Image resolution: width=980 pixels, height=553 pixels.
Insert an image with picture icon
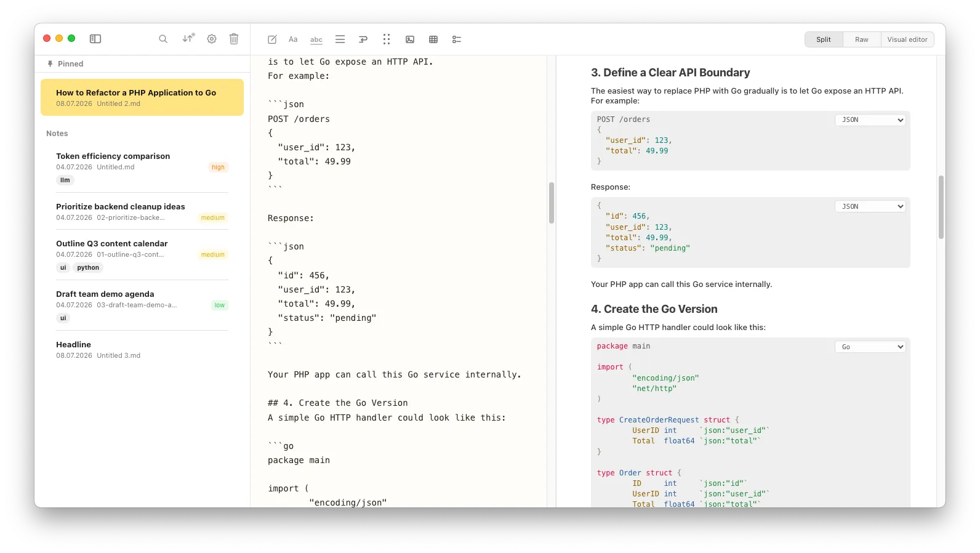410,39
